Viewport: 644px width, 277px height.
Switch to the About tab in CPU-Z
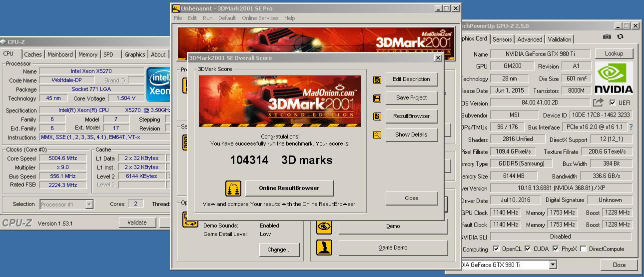tap(158, 54)
